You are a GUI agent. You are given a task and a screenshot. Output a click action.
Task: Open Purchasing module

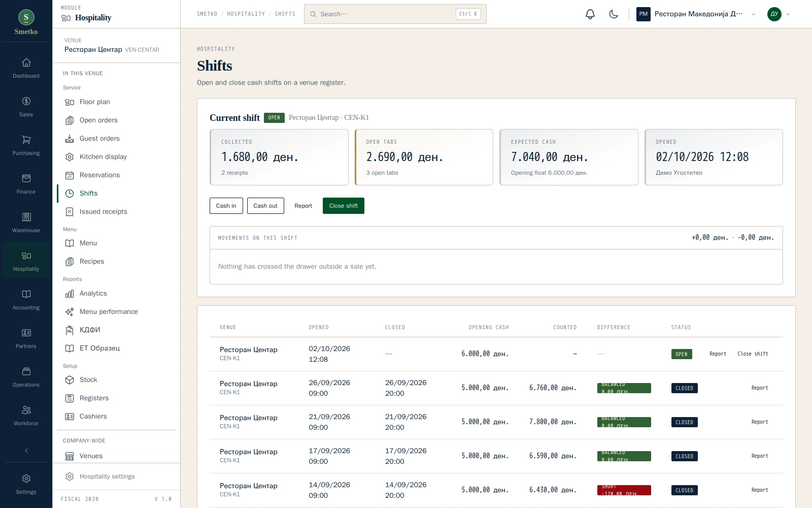pos(26,146)
